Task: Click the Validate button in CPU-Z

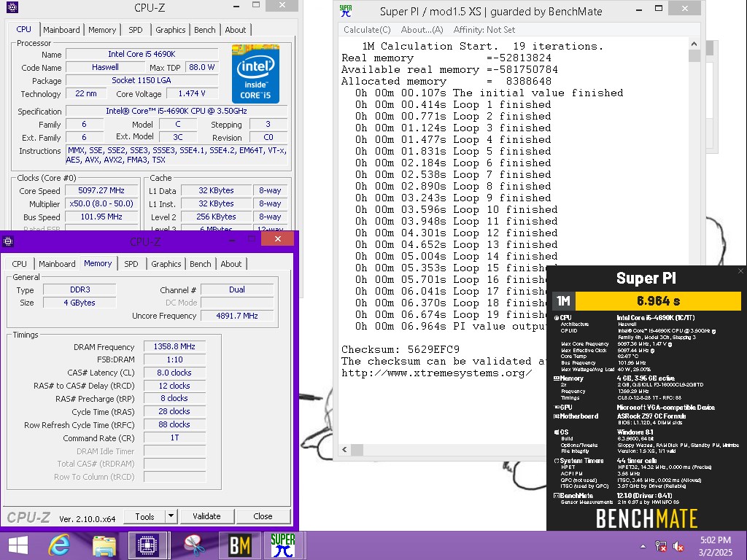Action: point(206,517)
